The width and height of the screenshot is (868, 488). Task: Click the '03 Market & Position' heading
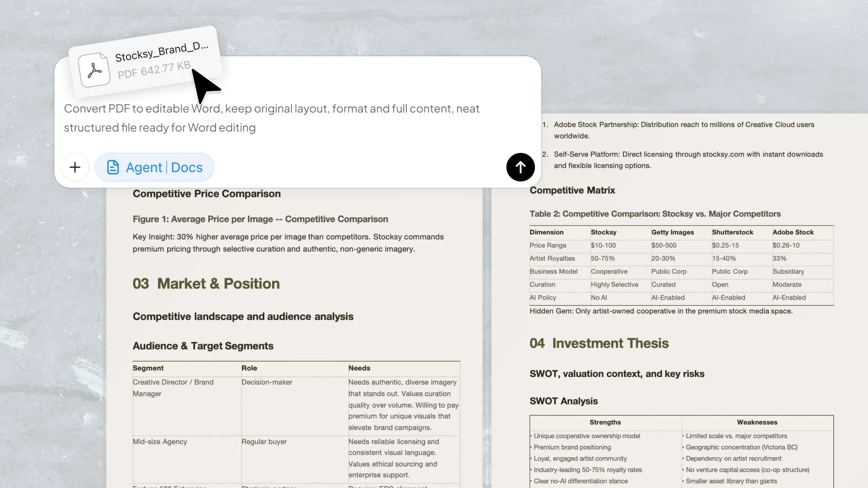(x=206, y=283)
